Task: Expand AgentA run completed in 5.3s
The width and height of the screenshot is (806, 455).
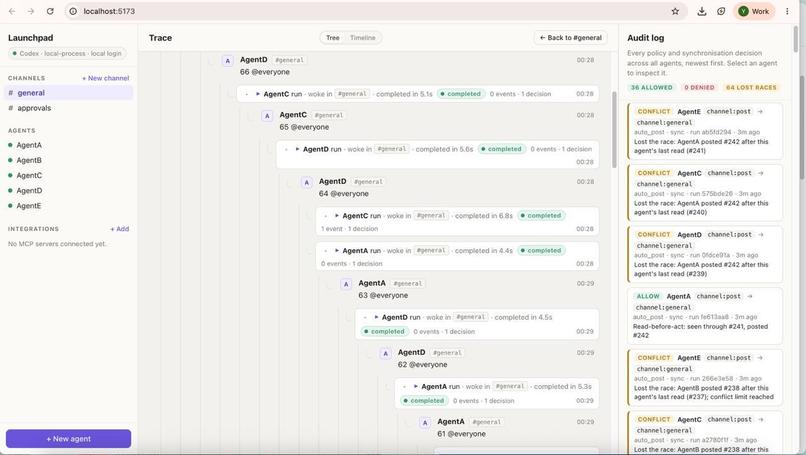Action: [416, 387]
